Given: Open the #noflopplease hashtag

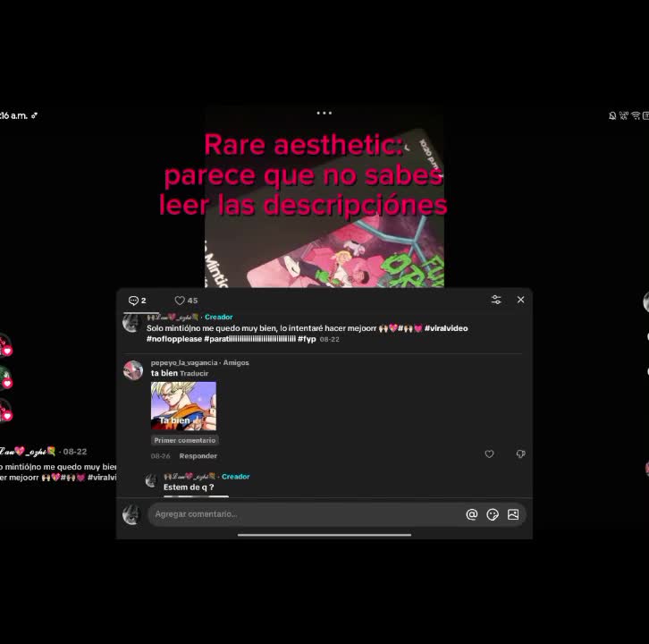Looking at the screenshot, I should click(174, 339).
